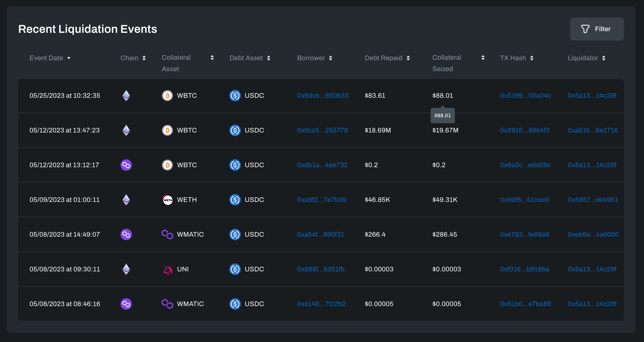The height and width of the screenshot is (342, 644).
Task: Open TX hash 0xe783...fe89a6
Action: point(524,235)
